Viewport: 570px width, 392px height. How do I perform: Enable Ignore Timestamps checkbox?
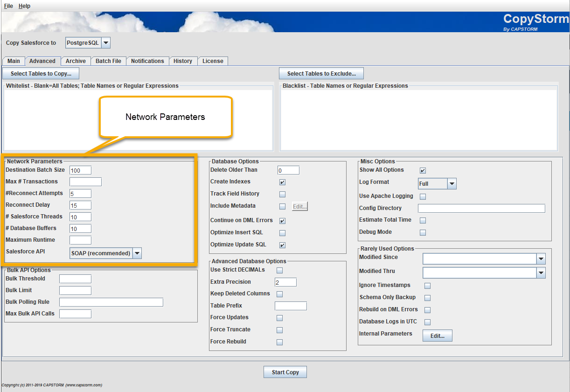coord(427,286)
